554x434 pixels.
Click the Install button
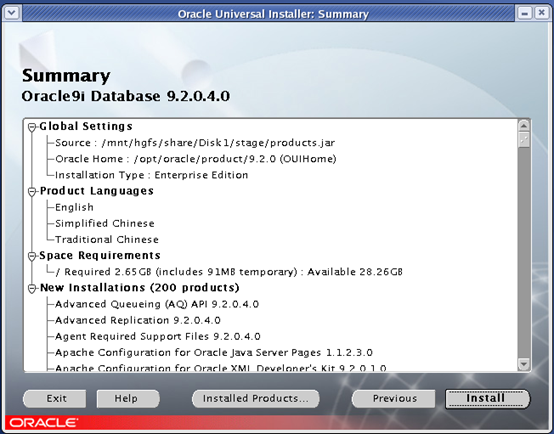point(487,399)
